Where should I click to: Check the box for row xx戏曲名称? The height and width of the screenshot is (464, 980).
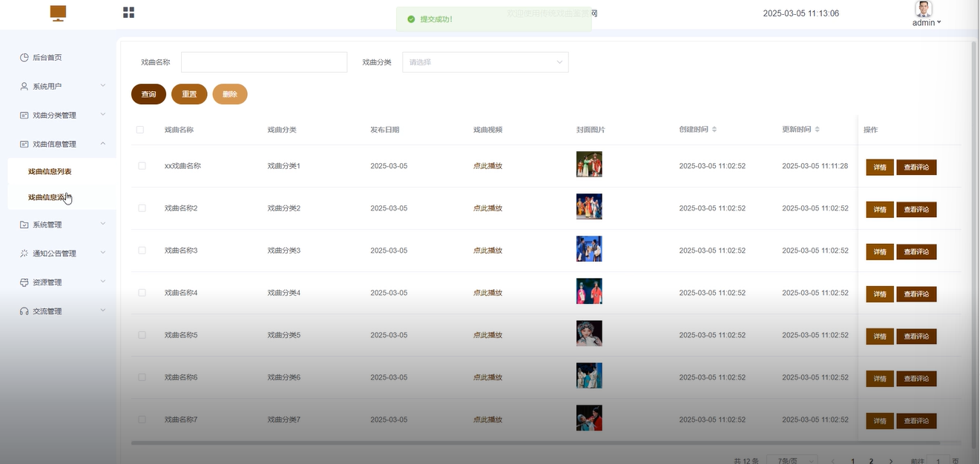(142, 166)
